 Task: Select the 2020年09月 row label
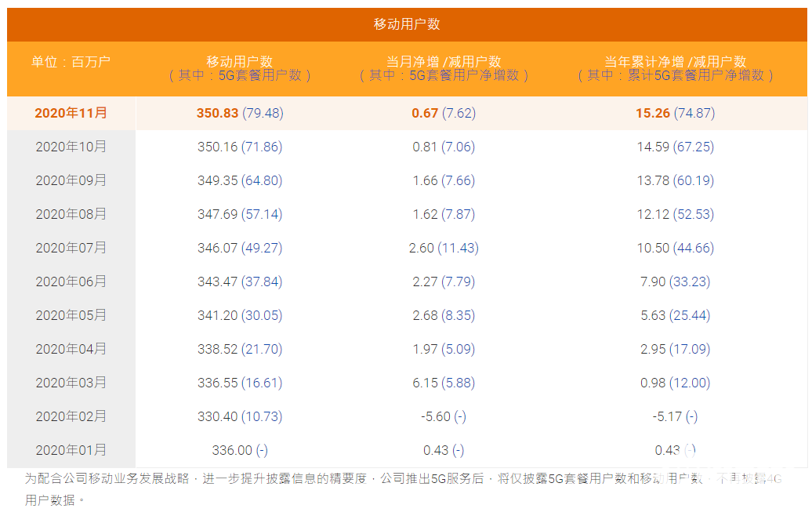coord(71,180)
